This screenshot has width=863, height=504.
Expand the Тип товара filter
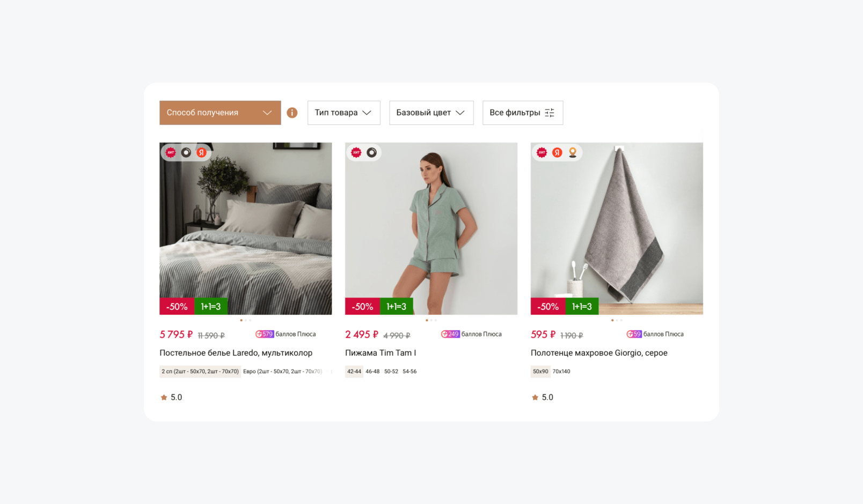344,113
